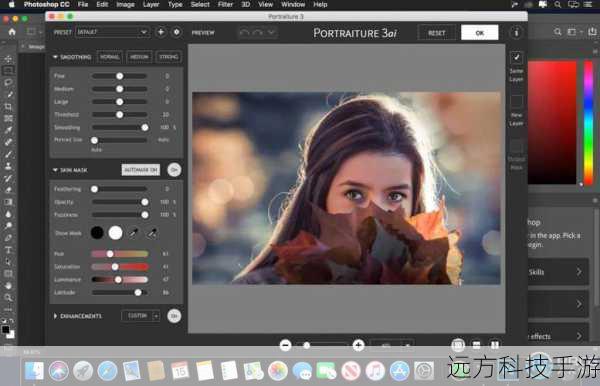Image resolution: width=600 pixels, height=386 pixels.
Task: Click the Preview button
Action: tap(203, 33)
